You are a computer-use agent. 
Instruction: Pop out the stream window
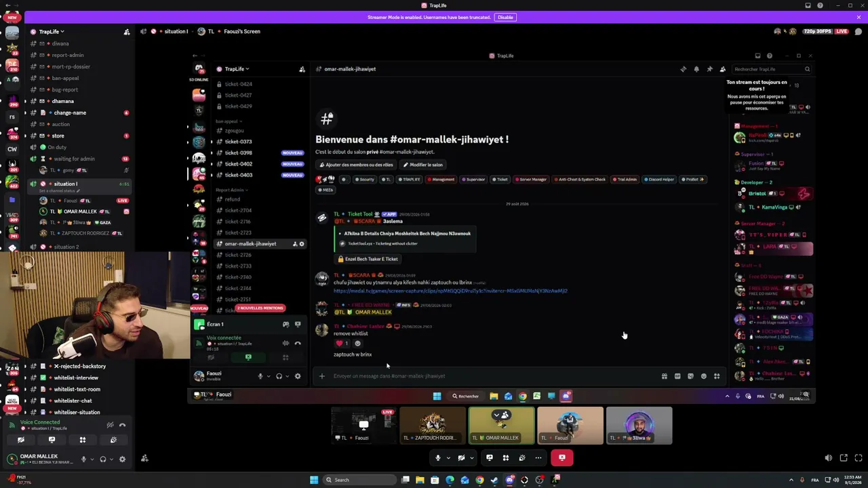pos(844,458)
